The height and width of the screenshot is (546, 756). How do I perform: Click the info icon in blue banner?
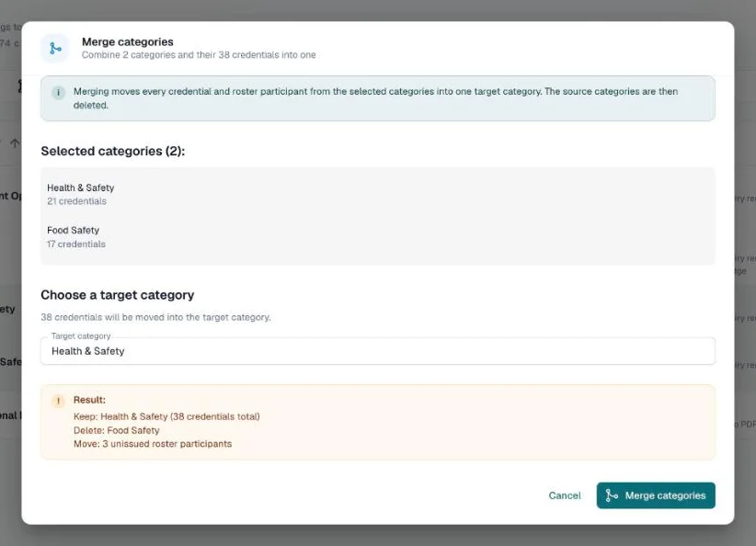[x=58, y=92]
